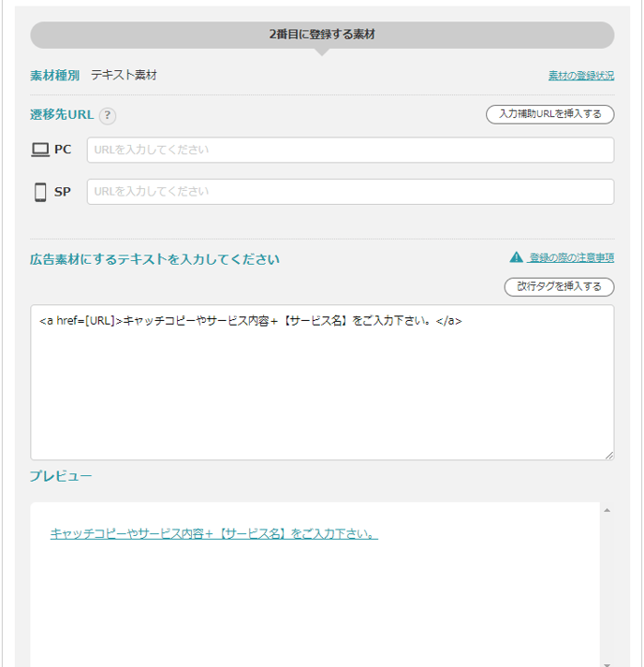Click the preview pane scrollbar track
Screen dimensions: 644x667
click(607, 587)
